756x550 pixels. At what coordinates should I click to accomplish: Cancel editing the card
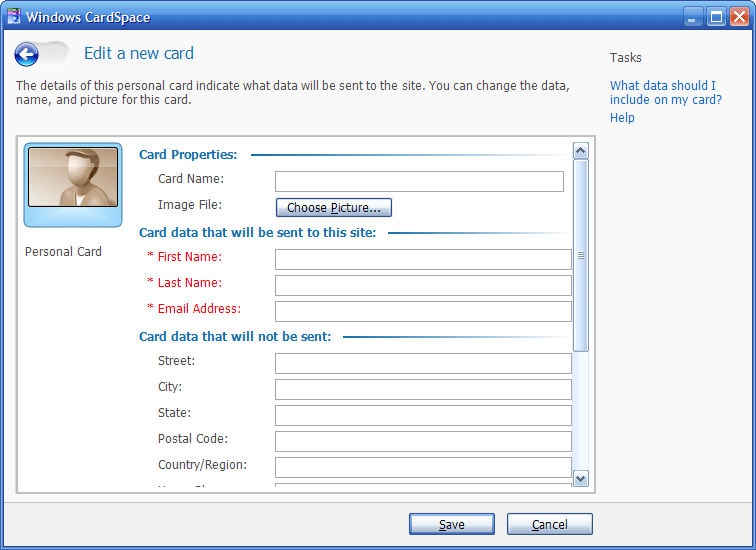(x=550, y=524)
